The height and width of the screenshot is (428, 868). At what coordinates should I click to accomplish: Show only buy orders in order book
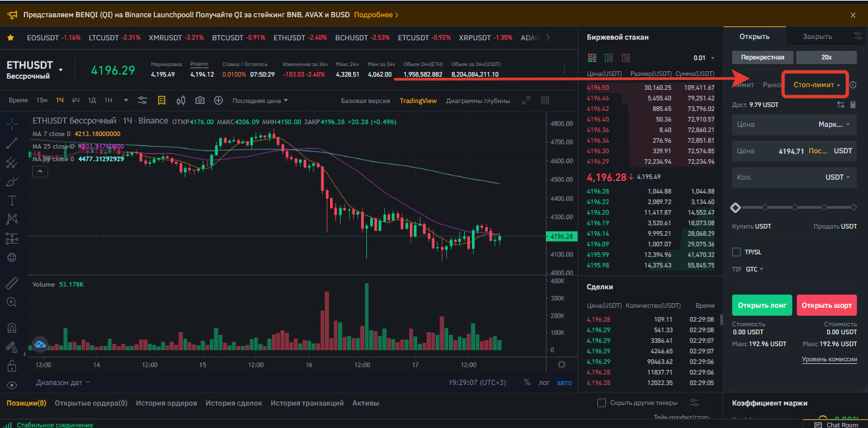tap(609, 57)
